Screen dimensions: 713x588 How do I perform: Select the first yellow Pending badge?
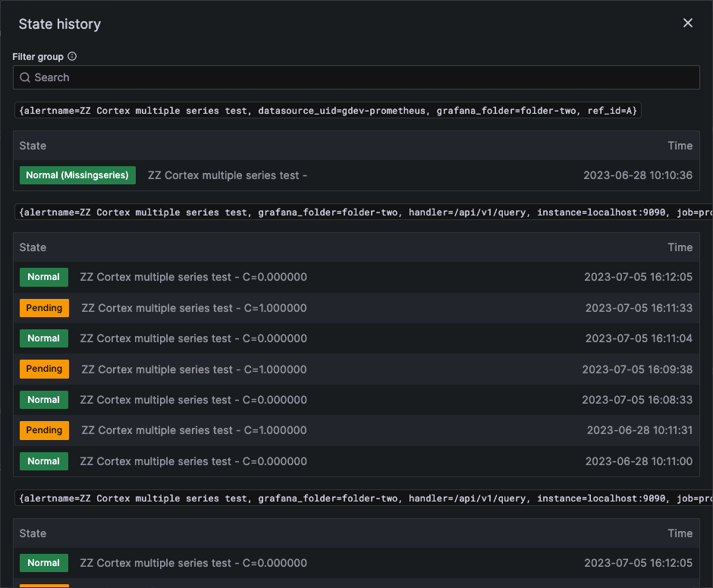pyautogui.click(x=43, y=307)
